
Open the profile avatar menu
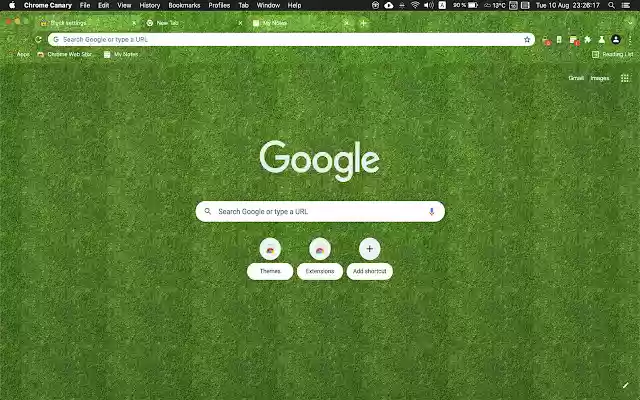[616, 40]
